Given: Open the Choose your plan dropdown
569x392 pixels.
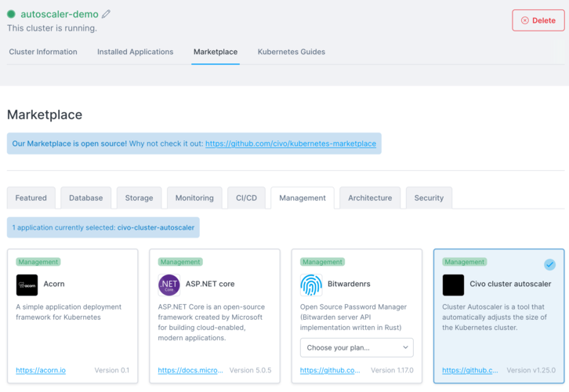Looking at the screenshot, I should 357,347.
